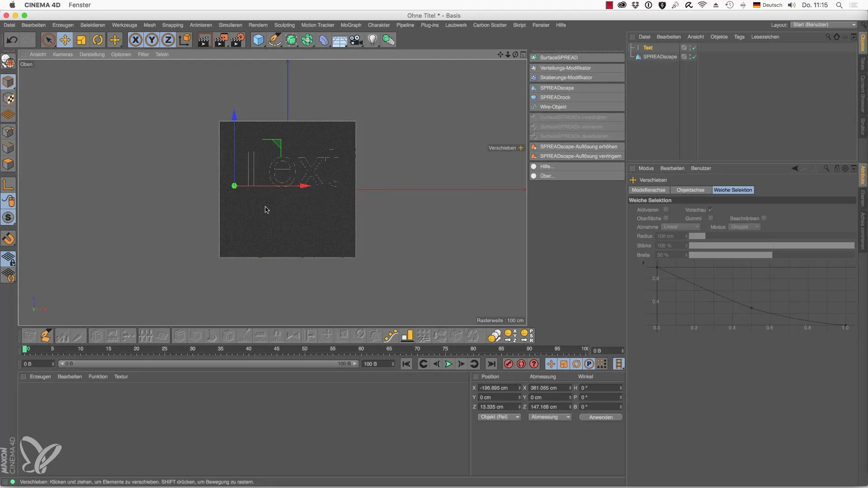Click SPREADrock button
Viewport: 868px width, 488px height.
(x=577, y=98)
